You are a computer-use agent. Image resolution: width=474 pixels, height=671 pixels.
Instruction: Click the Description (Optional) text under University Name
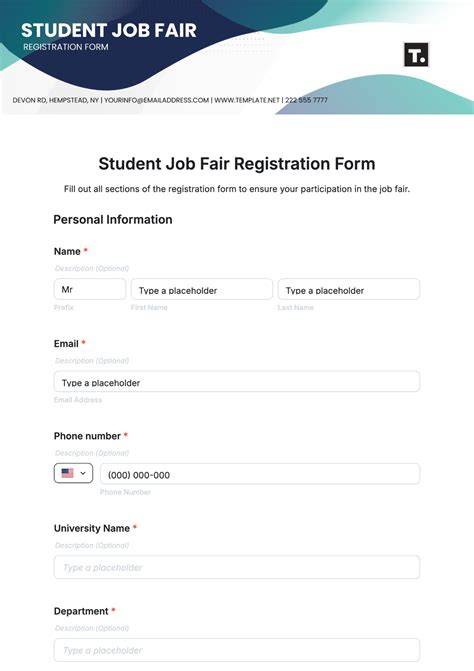pyautogui.click(x=92, y=546)
